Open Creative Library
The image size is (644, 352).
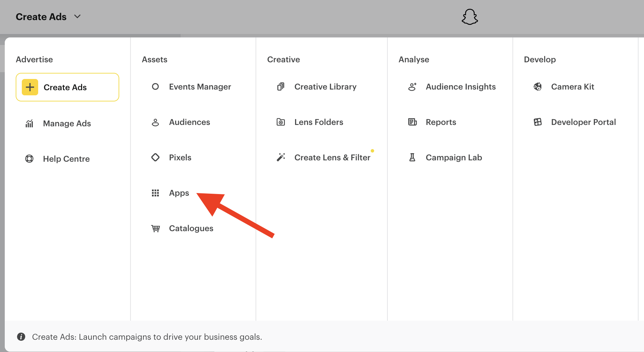click(325, 87)
